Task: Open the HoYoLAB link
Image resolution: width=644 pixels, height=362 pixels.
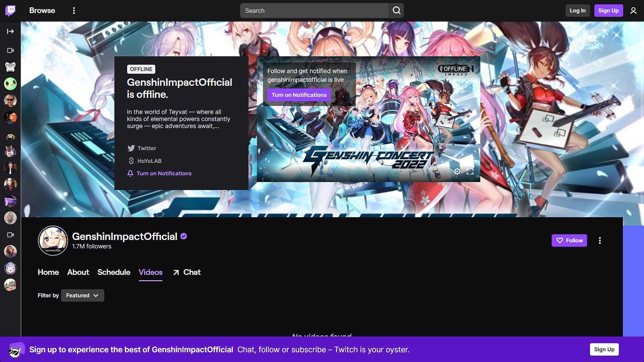Action: (145, 161)
